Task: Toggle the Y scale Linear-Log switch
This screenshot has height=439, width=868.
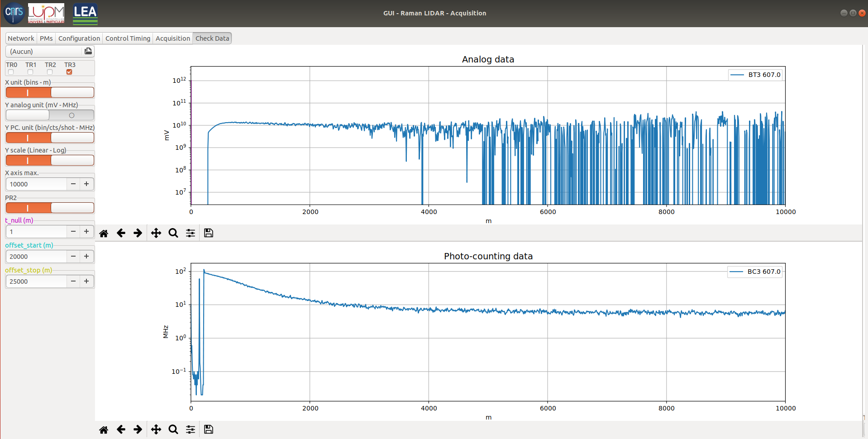Action: pyautogui.click(x=50, y=160)
